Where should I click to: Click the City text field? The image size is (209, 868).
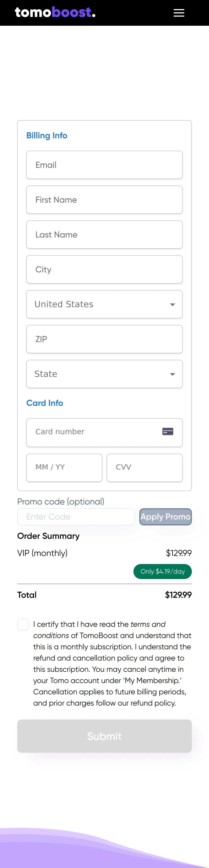pos(104,269)
